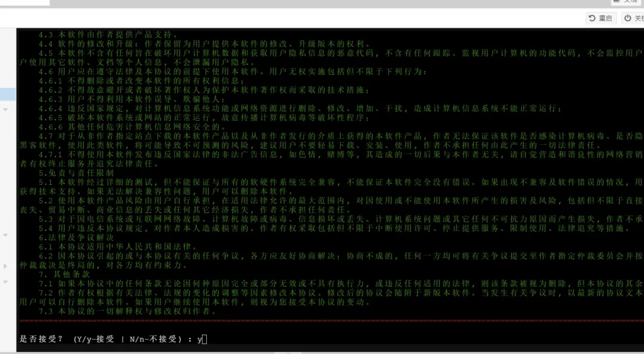Click the 重启 restart button
Screen dimensions: 644x354
(601, 18)
